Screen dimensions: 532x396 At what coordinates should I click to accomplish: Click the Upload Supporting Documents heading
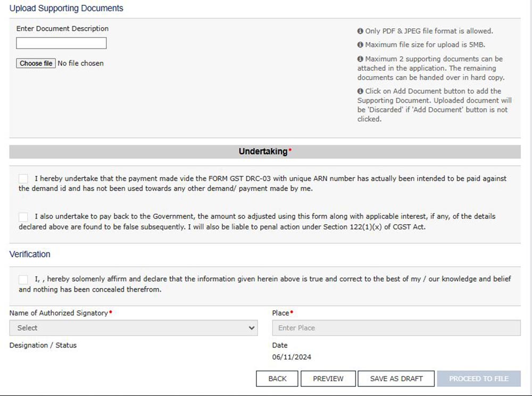pos(66,9)
